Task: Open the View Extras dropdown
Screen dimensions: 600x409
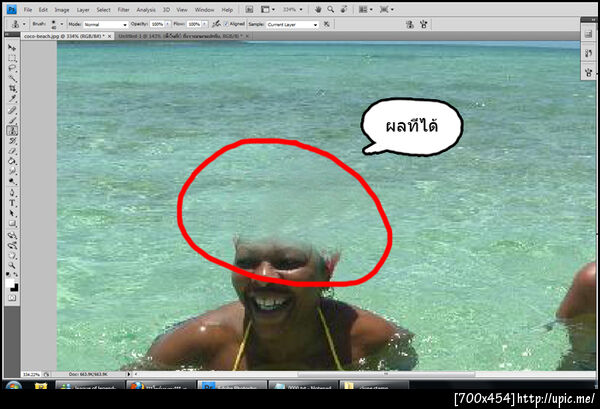Action: pyautogui.click(x=267, y=10)
